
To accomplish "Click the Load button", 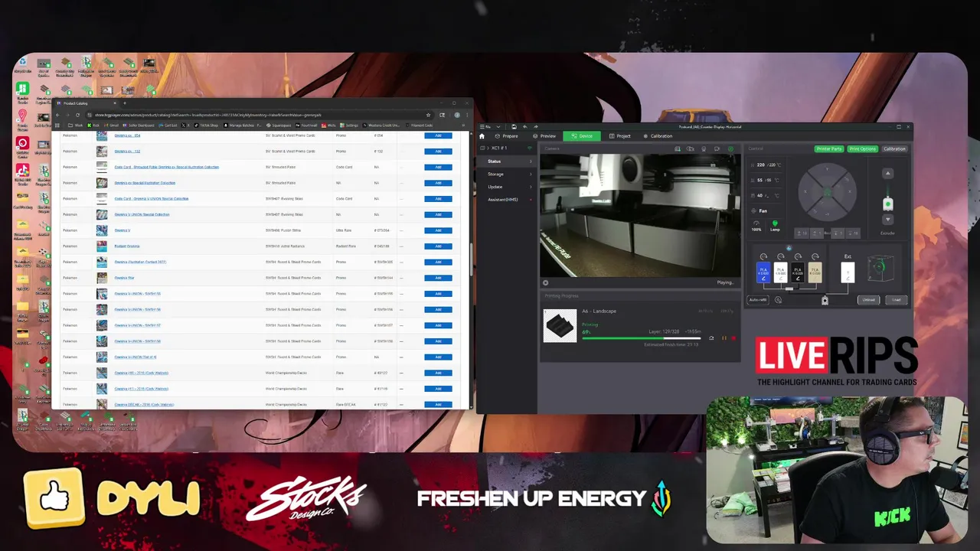I will tap(896, 300).
